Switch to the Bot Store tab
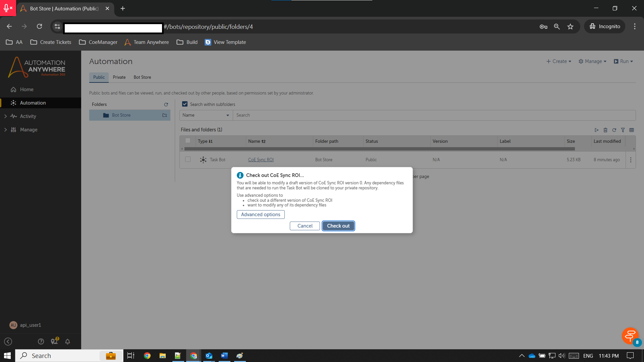The width and height of the screenshot is (644, 362). point(142,77)
